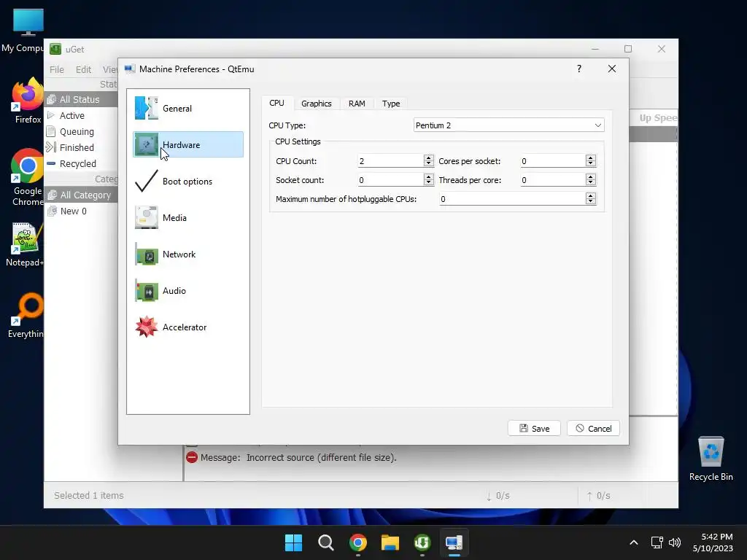The image size is (747, 560).
Task: Open the network status tray icon
Action: 657,542
